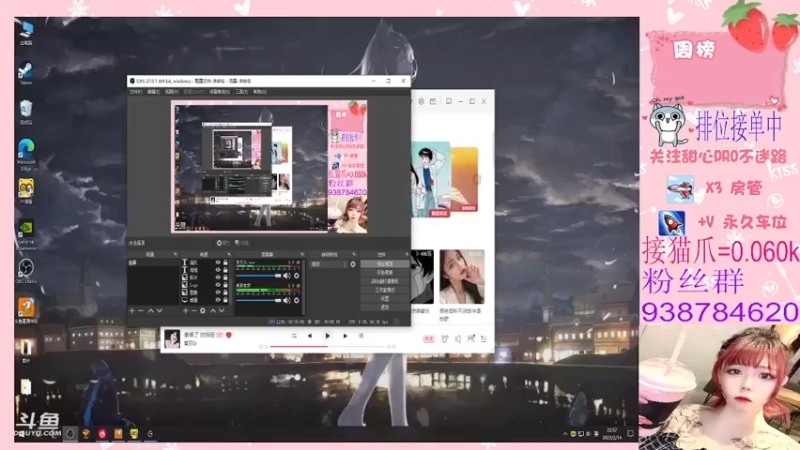
Task: Mute the Mic/Aux channel in the Audio Mixer
Action: coord(287,276)
